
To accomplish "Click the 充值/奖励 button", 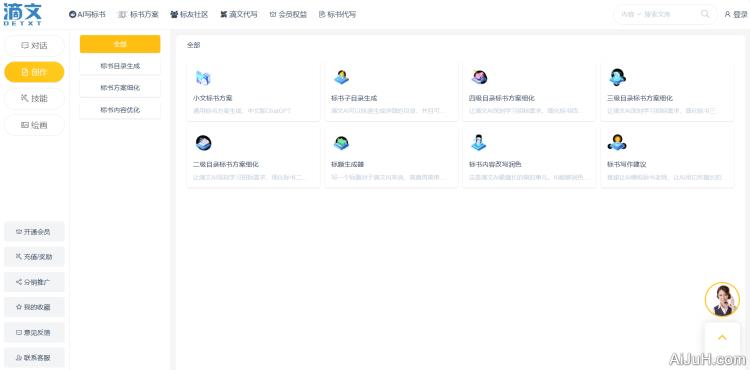I will click(34, 257).
